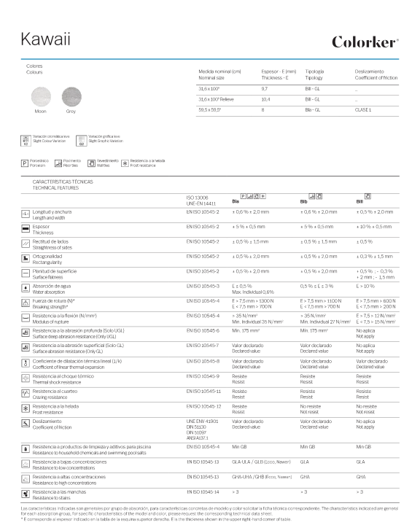Screen dimensions: 420x525
Task: Click EN ISO 10545-3 in Water absorption row
Action: pyautogui.click(x=203, y=287)
